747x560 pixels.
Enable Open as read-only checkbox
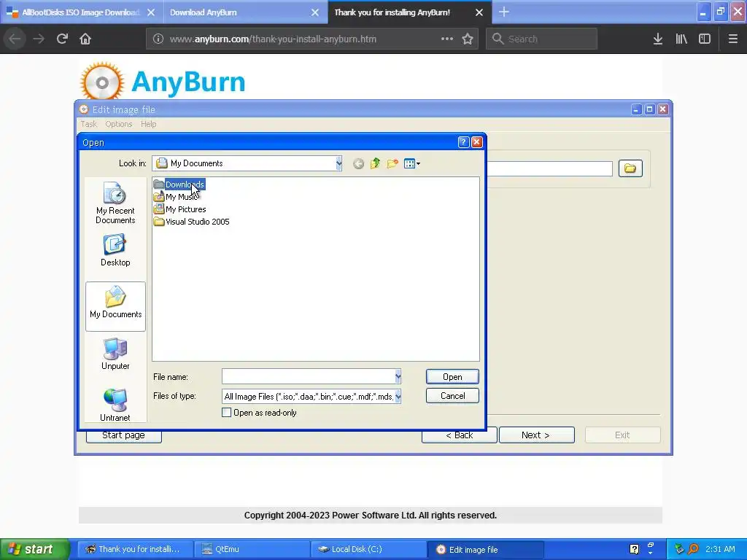click(227, 413)
